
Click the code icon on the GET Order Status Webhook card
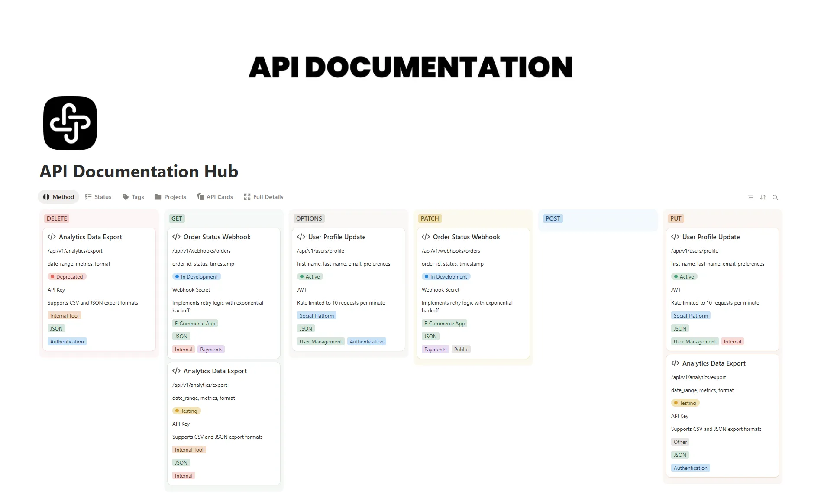[x=176, y=237]
